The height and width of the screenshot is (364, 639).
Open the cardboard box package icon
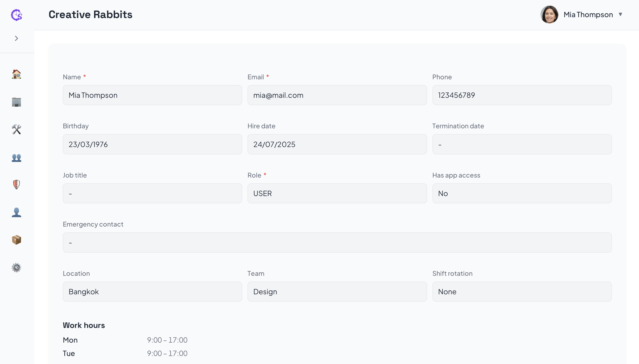(x=16, y=240)
